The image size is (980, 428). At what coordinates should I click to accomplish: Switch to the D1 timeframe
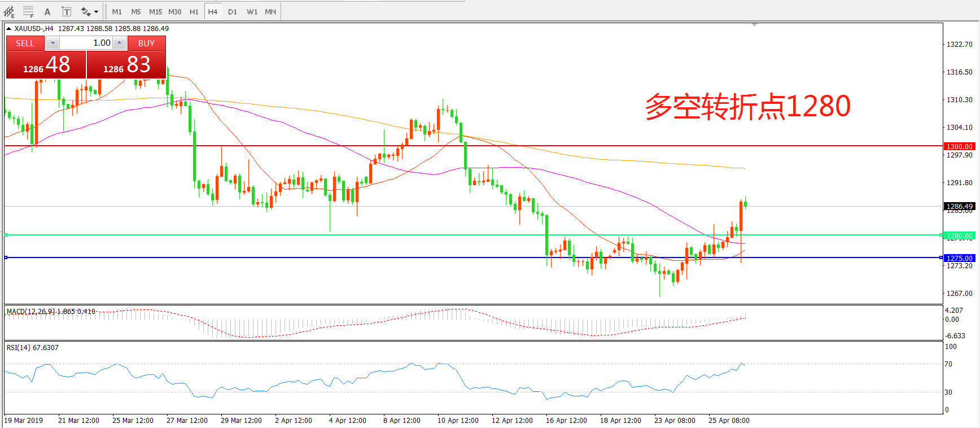click(x=233, y=11)
